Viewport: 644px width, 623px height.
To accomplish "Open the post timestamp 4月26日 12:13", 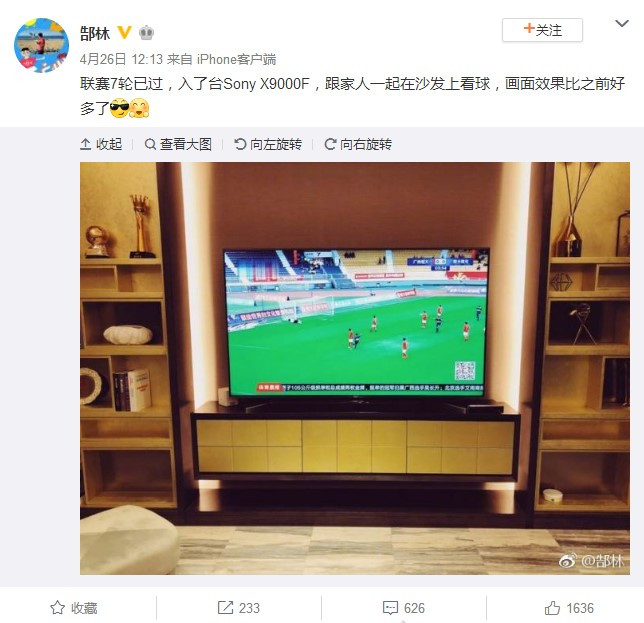I will pyautogui.click(x=122, y=59).
